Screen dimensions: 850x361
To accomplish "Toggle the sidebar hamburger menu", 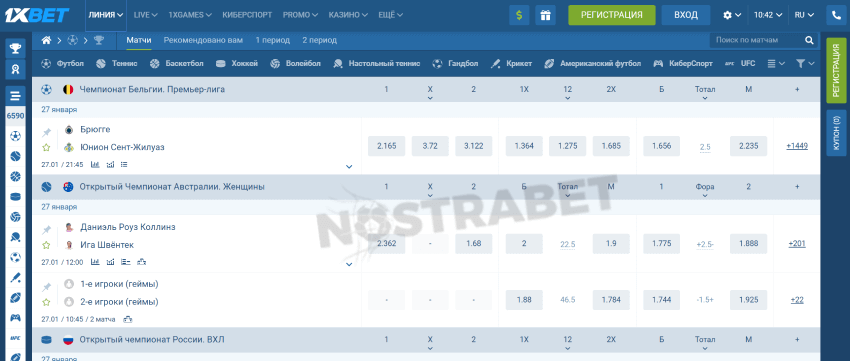I will (15, 96).
